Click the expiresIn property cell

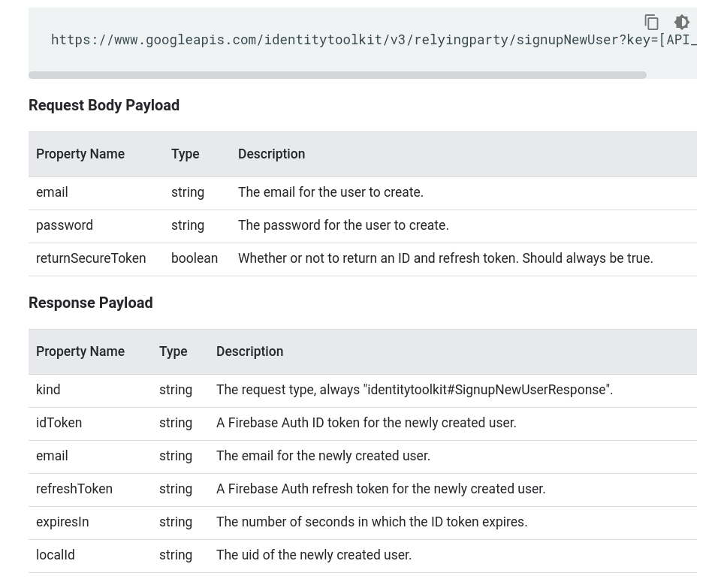pyautogui.click(x=62, y=522)
